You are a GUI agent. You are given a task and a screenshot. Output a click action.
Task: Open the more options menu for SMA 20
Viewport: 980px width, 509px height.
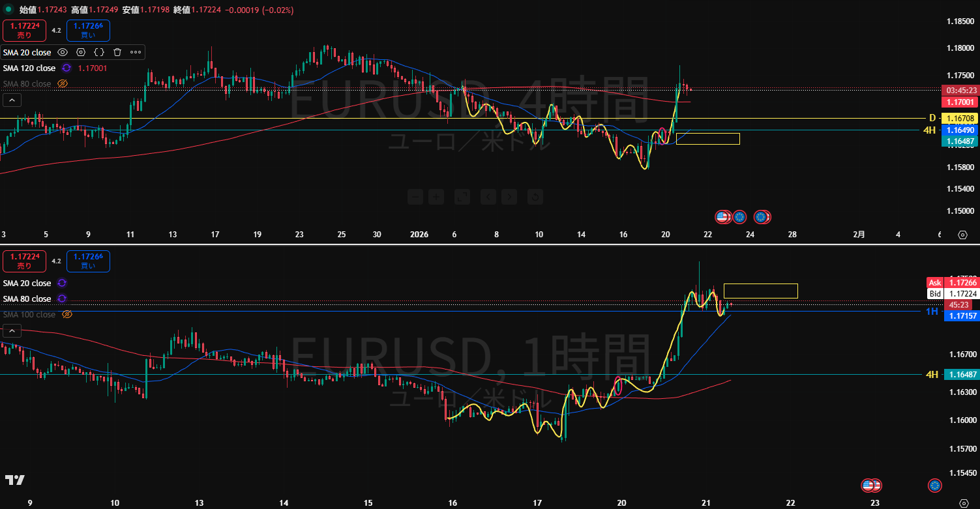136,52
